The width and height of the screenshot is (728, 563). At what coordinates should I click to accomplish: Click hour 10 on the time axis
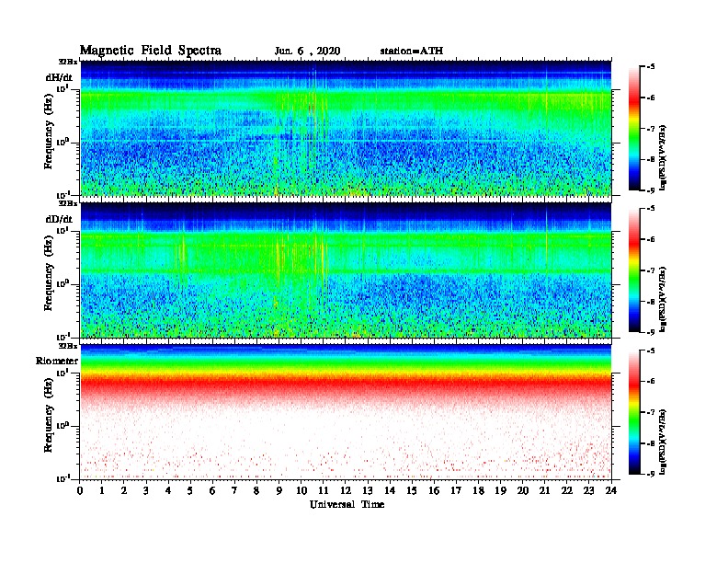pos(301,491)
